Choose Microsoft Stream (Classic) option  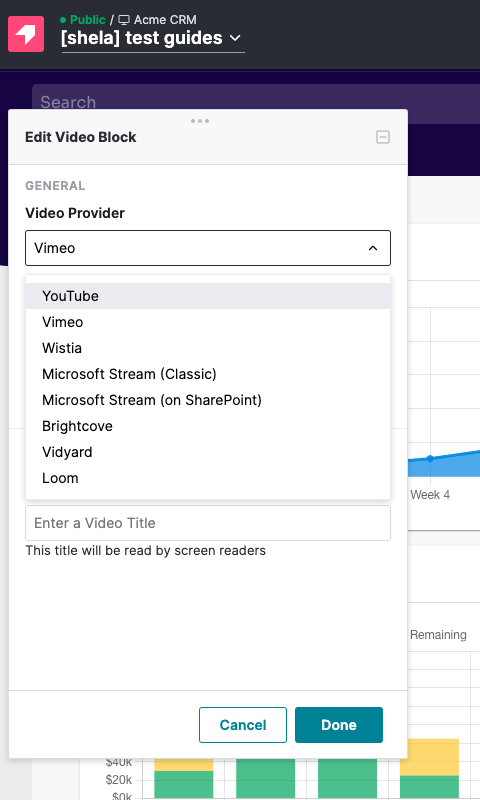click(208, 374)
